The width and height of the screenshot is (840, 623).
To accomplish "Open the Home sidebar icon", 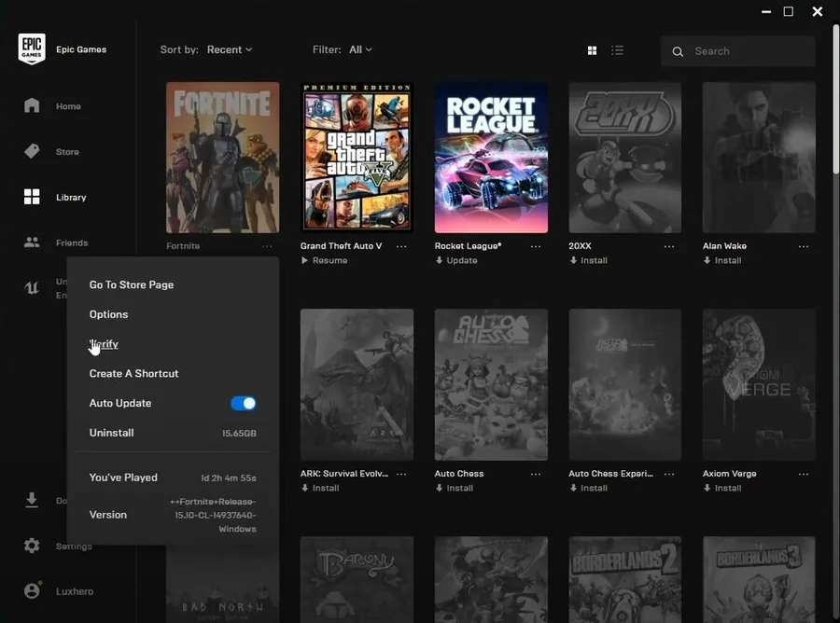I will tap(32, 105).
